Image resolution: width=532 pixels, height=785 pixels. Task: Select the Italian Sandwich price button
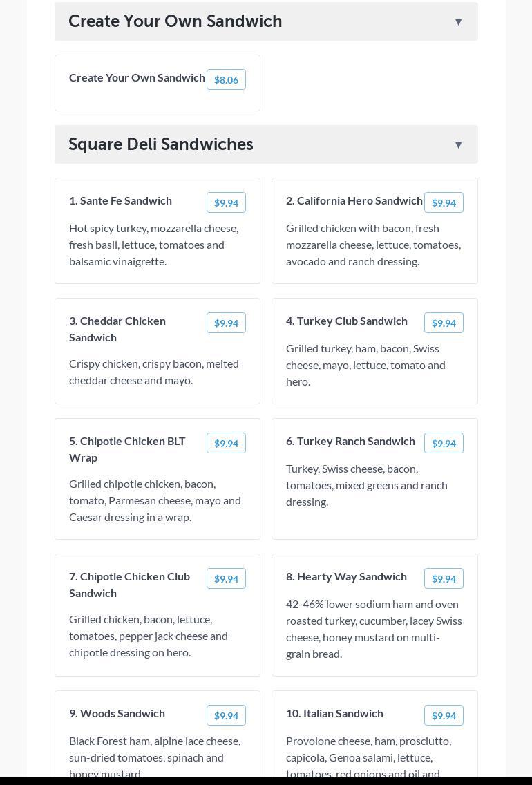(444, 716)
